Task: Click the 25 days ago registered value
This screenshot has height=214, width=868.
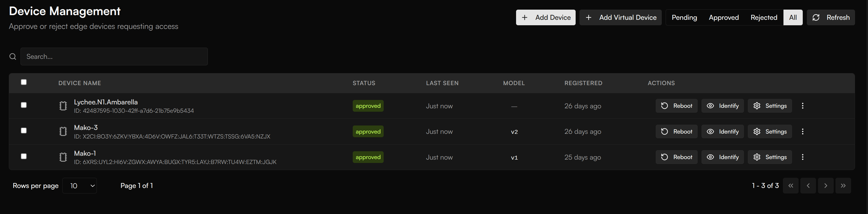Action: pyautogui.click(x=583, y=158)
